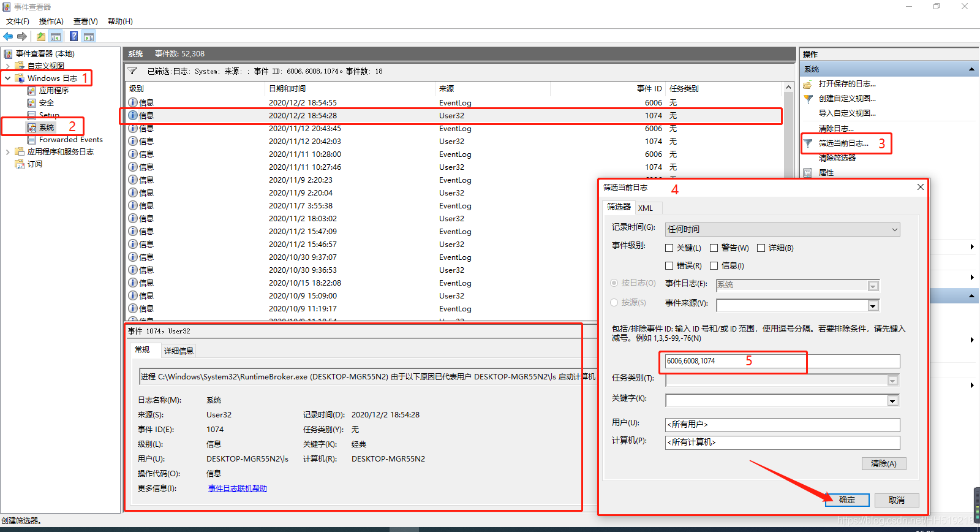
Task: Check the 关键(L) critical level checkbox
Action: coord(669,248)
